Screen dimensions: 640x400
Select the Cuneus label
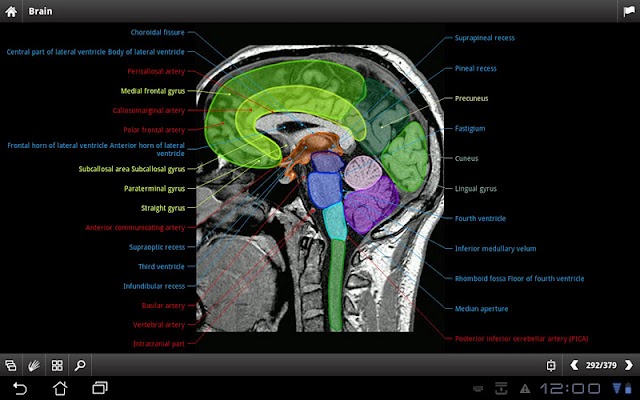tap(466, 158)
